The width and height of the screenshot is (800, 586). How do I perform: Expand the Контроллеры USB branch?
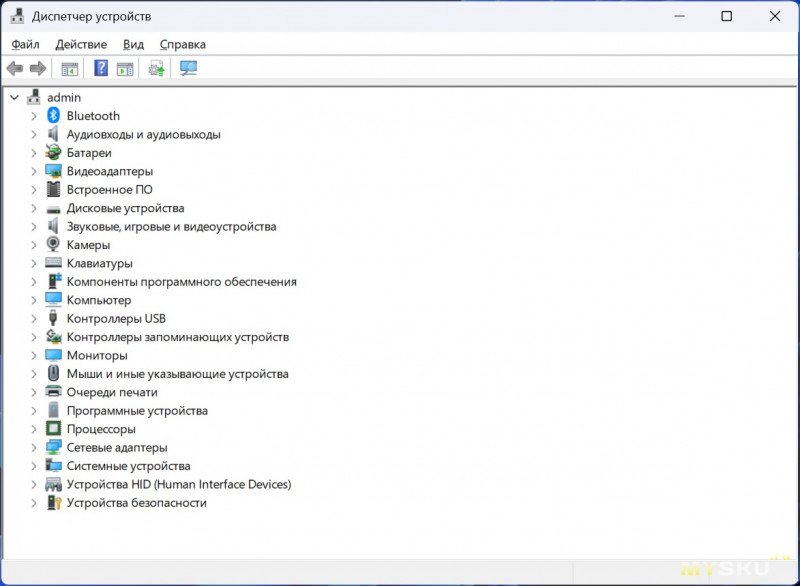click(x=33, y=319)
